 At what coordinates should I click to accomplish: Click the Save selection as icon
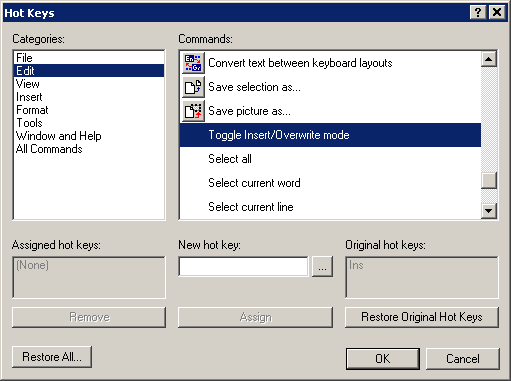pyautogui.click(x=193, y=87)
